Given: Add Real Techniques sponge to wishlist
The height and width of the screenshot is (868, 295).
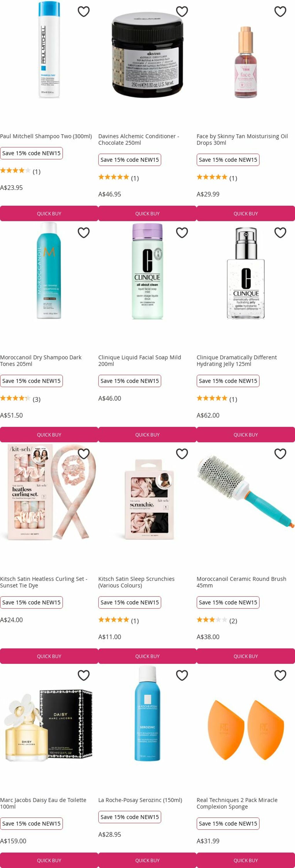Looking at the screenshot, I should pos(280,675).
